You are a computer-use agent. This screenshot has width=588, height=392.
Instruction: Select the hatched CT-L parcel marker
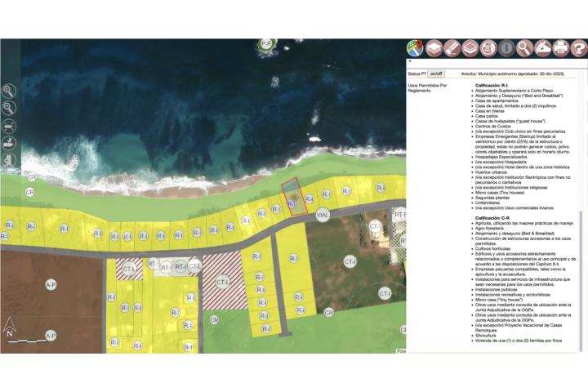point(221,283)
